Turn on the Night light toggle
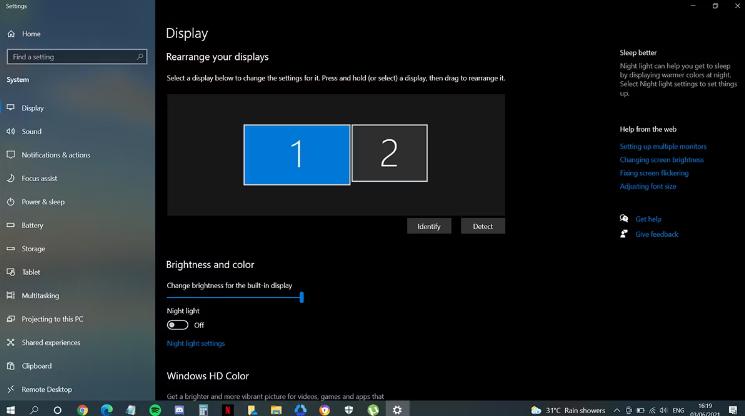The width and height of the screenshot is (745, 416). (x=177, y=325)
